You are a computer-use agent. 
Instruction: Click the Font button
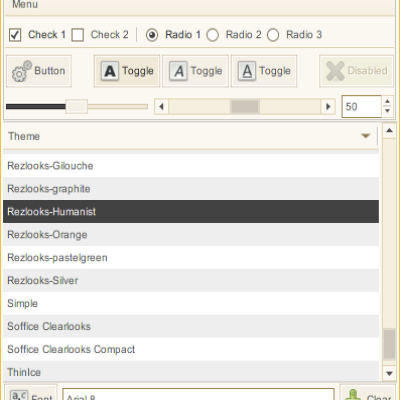click(31, 393)
